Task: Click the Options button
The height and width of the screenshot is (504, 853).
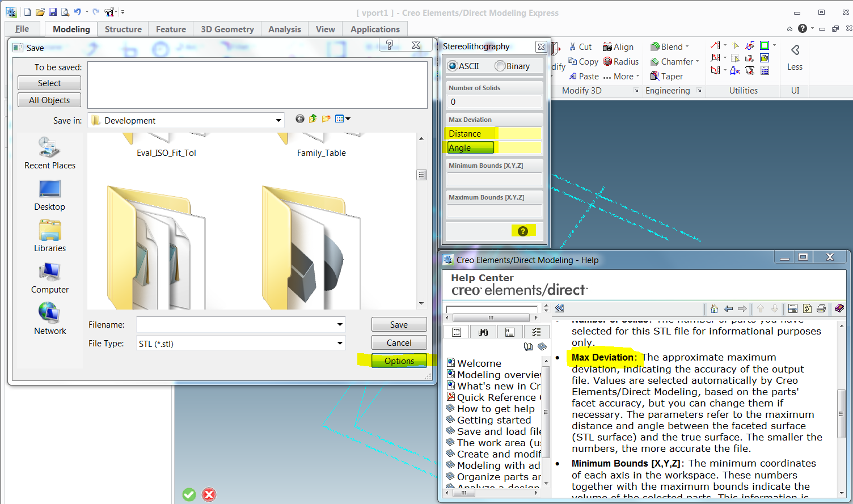Action: [399, 361]
